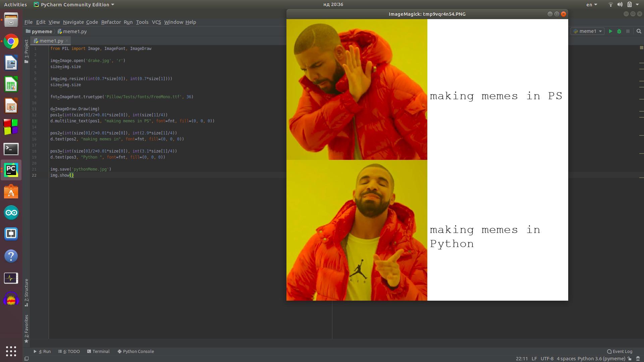Open the Refactor menu
Viewport: 644px width, 362px height.
tap(111, 22)
